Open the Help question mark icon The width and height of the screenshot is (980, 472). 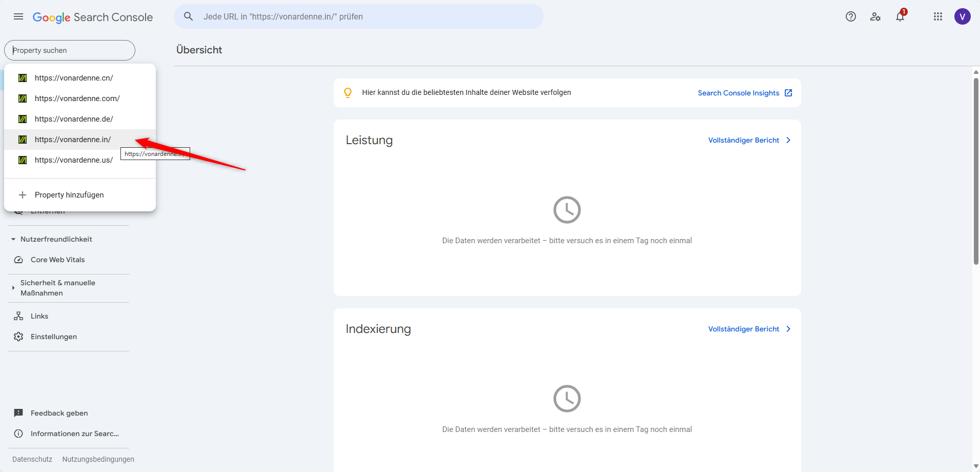point(851,16)
